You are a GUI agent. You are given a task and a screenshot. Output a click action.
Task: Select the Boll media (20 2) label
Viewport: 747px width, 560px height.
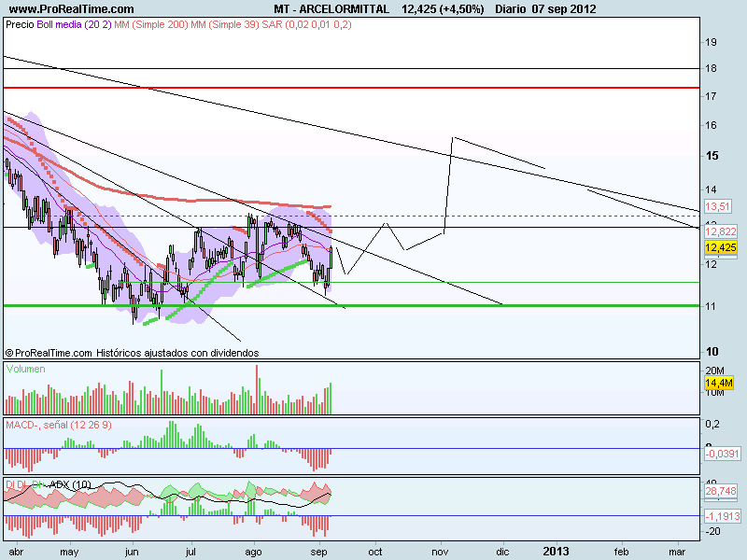coord(74,24)
